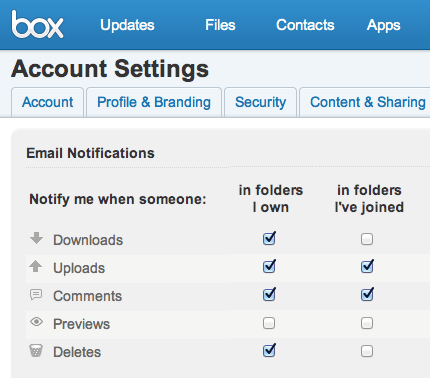Click the Deletes trash icon
430x378 pixels.
pos(36,351)
